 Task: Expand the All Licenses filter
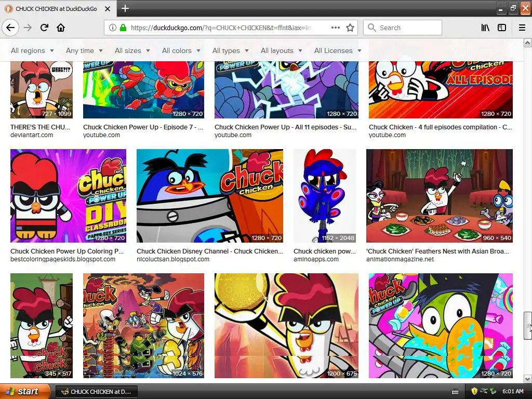click(338, 50)
